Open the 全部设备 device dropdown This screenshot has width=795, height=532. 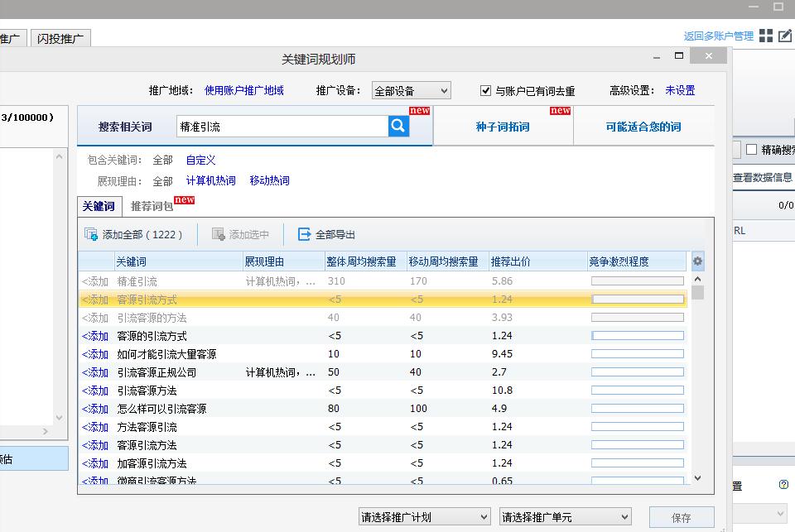(x=411, y=90)
